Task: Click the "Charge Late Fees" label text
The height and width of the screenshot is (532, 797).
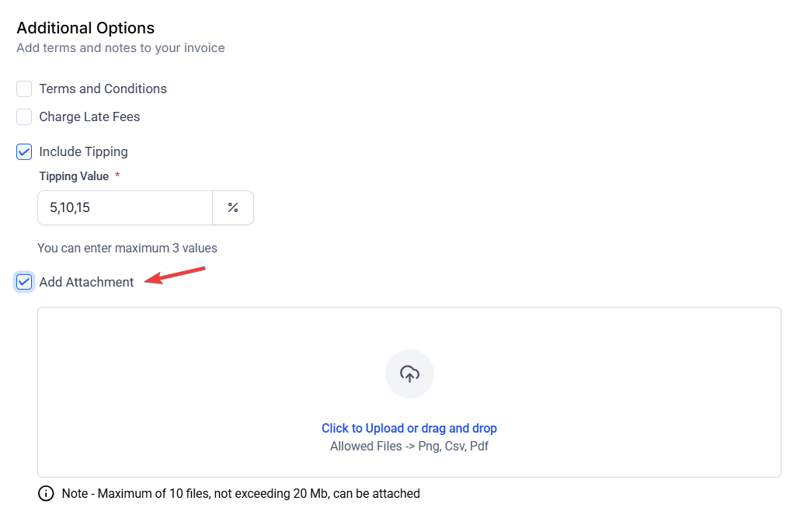Action: pos(89,116)
